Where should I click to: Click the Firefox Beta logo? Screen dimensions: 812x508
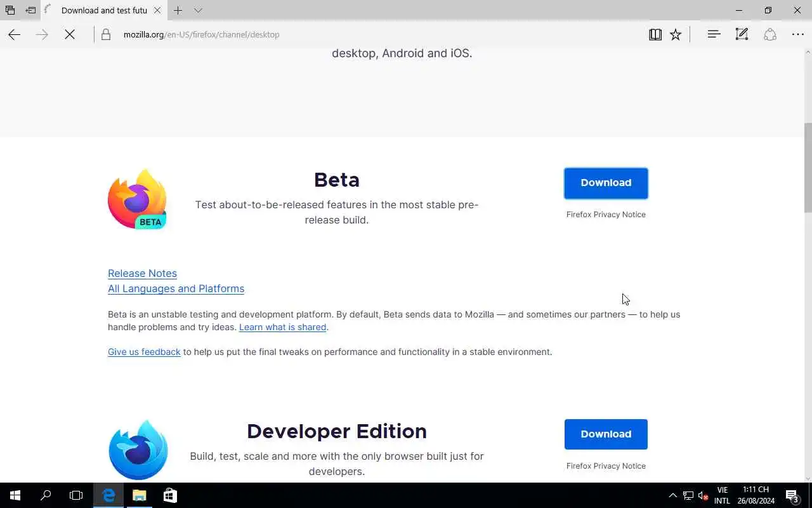click(x=138, y=199)
